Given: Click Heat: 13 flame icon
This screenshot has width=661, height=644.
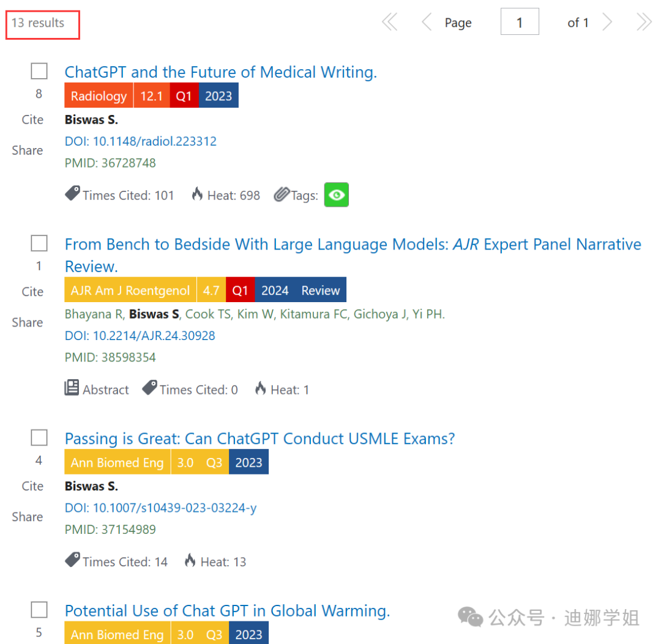Looking at the screenshot, I should 190,560.
